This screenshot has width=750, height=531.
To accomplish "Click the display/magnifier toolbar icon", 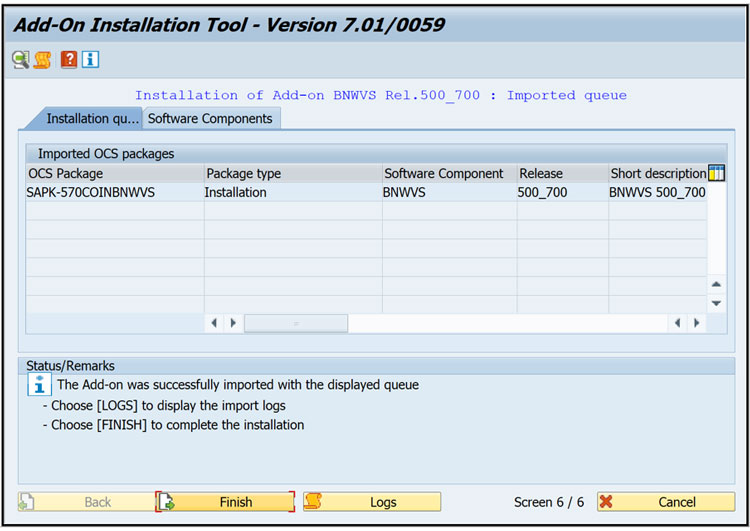I will (20, 60).
